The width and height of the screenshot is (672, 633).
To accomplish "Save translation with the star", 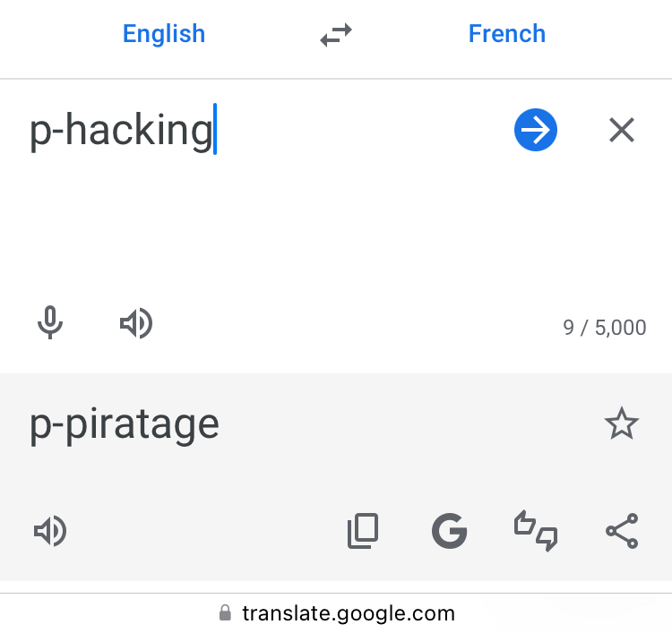I will click(622, 423).
